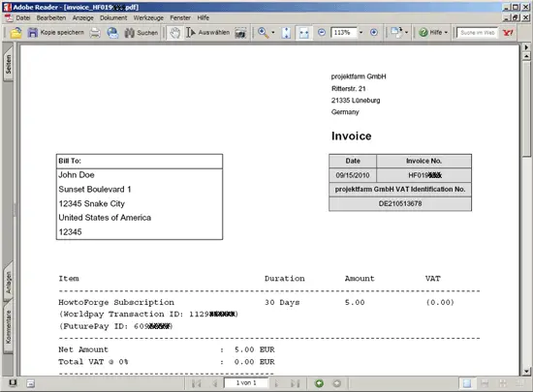Click vertical scrollbar down arrow

526,371
